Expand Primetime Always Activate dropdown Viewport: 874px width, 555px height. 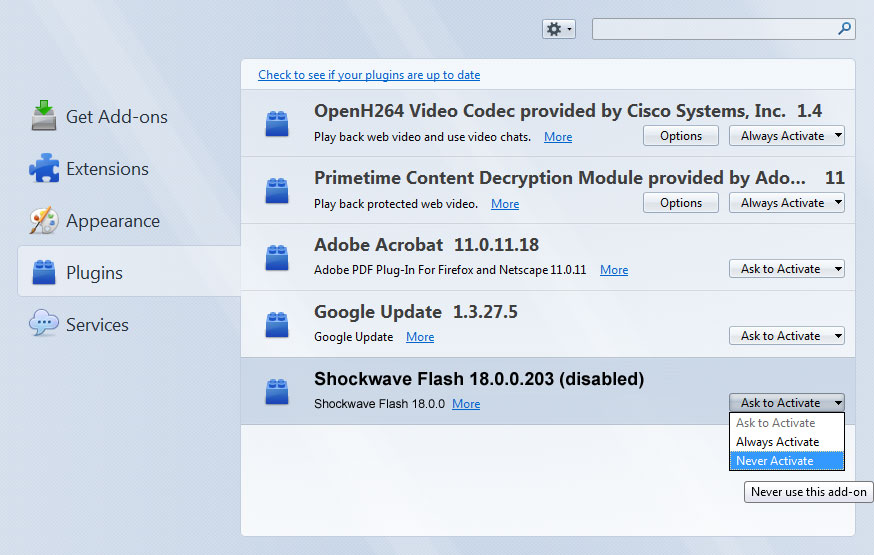coord(786,203)
